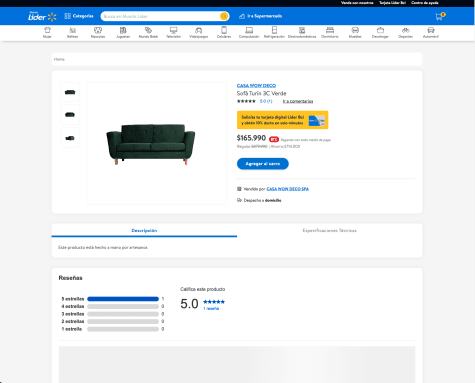Select the first sofa thumbnail
Screen dimensions: 475x383
(x=70, y=92)
